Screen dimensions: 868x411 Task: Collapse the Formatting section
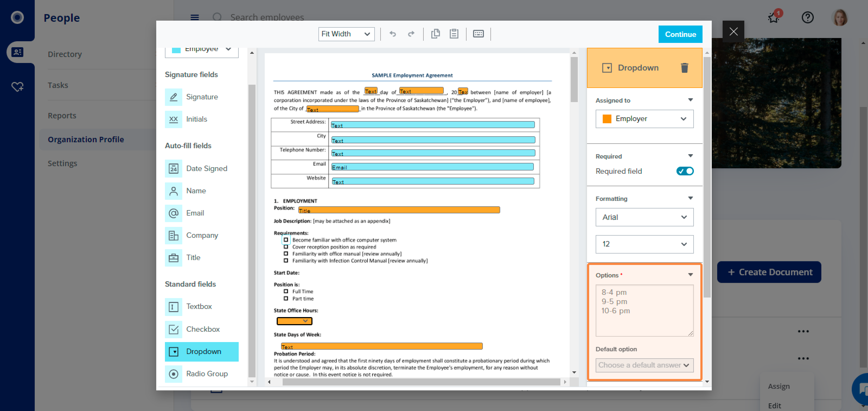(690, 198)
